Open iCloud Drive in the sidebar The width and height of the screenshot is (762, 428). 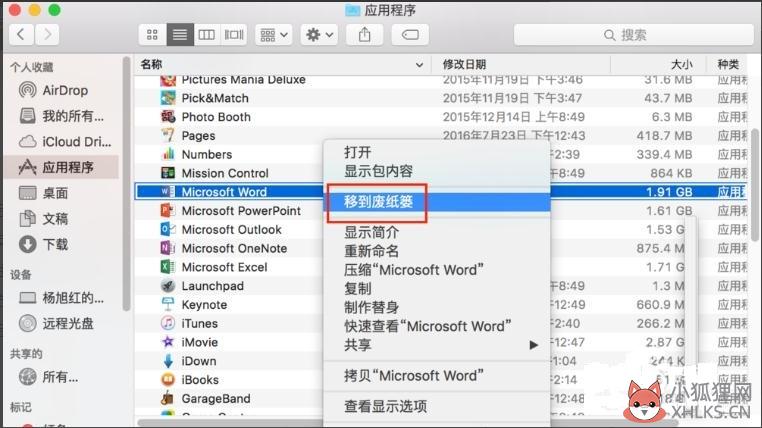65,142
